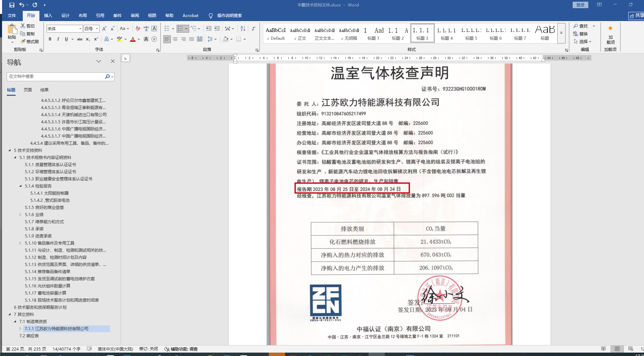The image size is (644, 356).
Task: Decrease paragraph indent
Action: point(209,29)
